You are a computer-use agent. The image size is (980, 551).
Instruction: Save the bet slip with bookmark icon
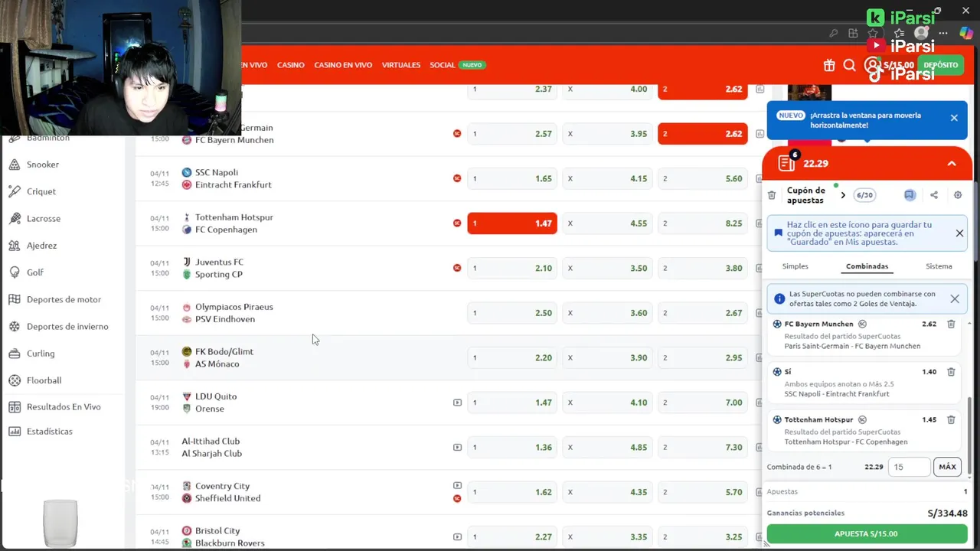[909, 195]
